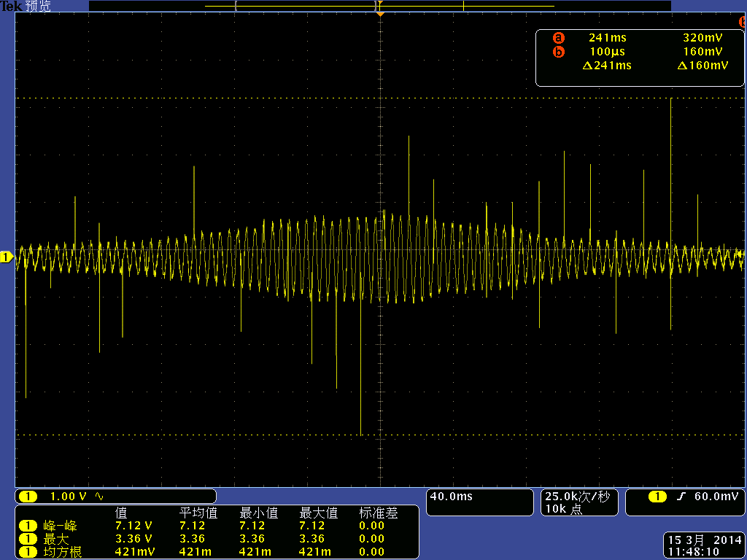Select the cursor b icon in readout

tap(558, 52)
